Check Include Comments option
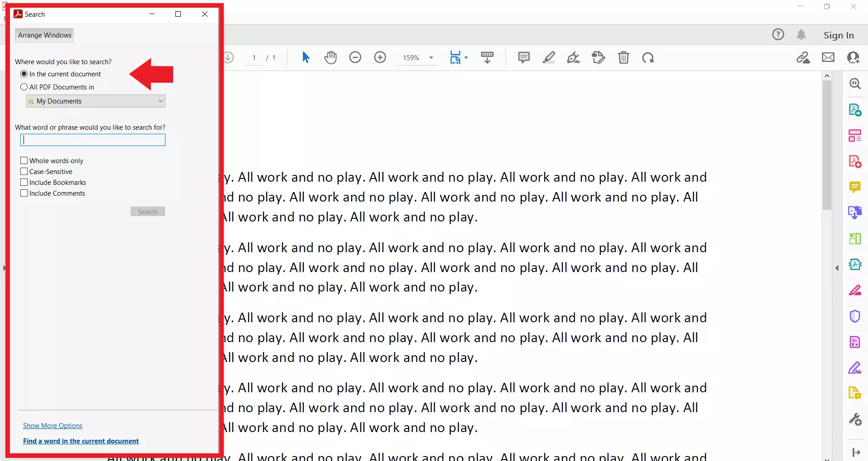The width and height of the screenshot is (868, 461). point(24,193)
